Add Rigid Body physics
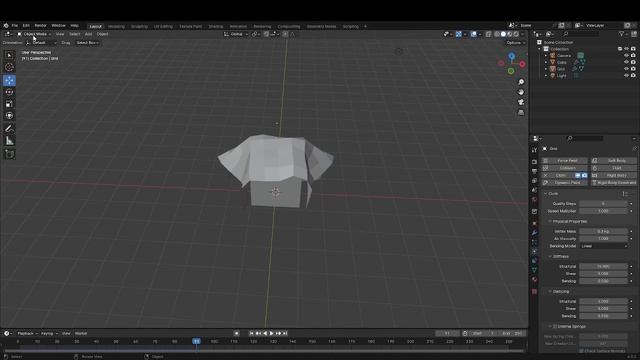640x360 pixels. point(613,176)
